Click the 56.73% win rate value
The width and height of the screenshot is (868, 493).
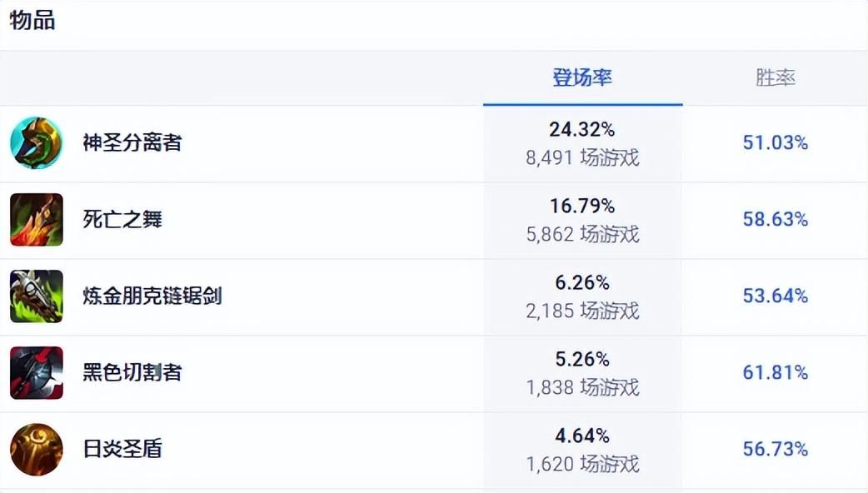775,450
